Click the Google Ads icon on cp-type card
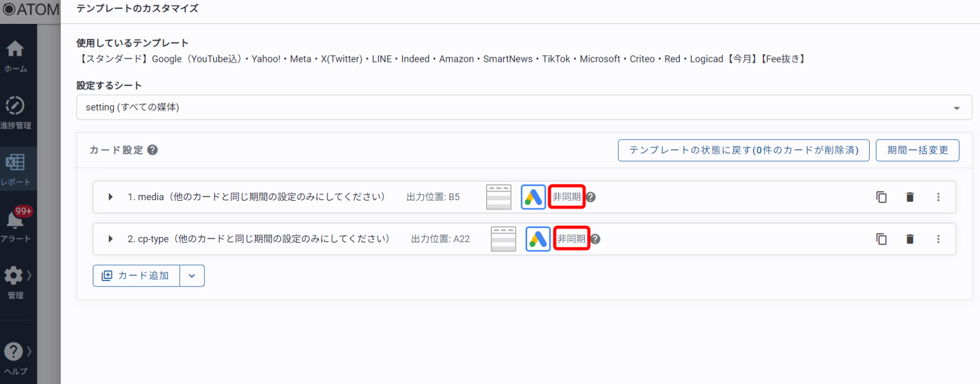The width and height of the screenshot is (980, 384). [x=538, y=239]
